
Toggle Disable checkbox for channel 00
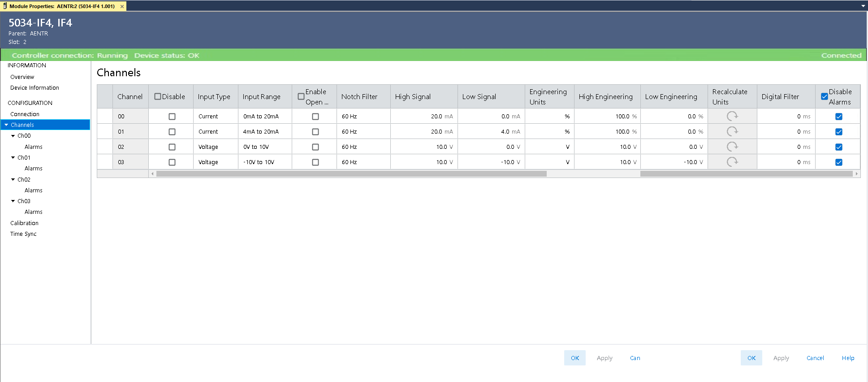tap(172, 117)
